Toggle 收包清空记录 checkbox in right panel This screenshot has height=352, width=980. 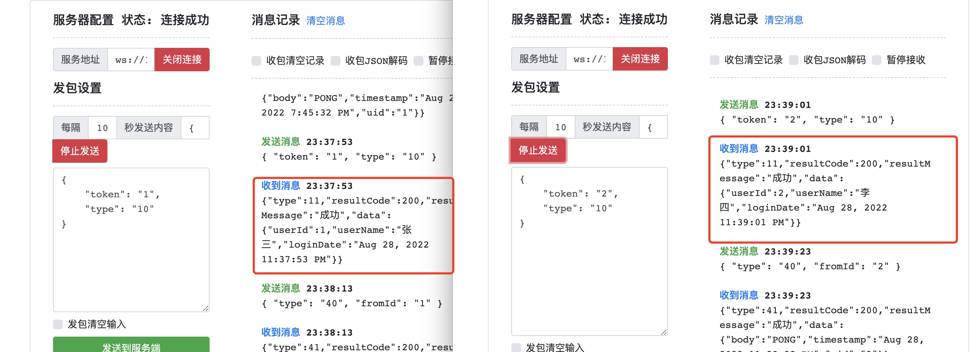point(715,60)
